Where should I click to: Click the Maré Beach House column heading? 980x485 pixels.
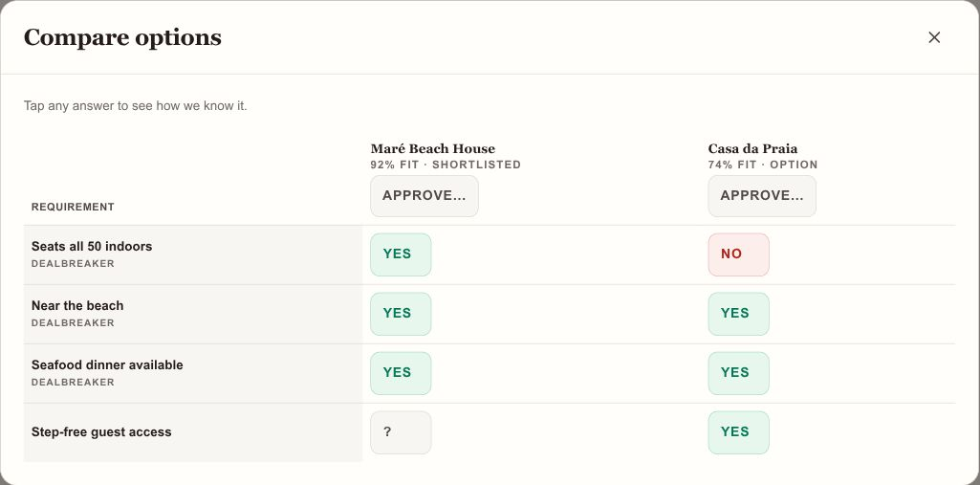[432, 148]
